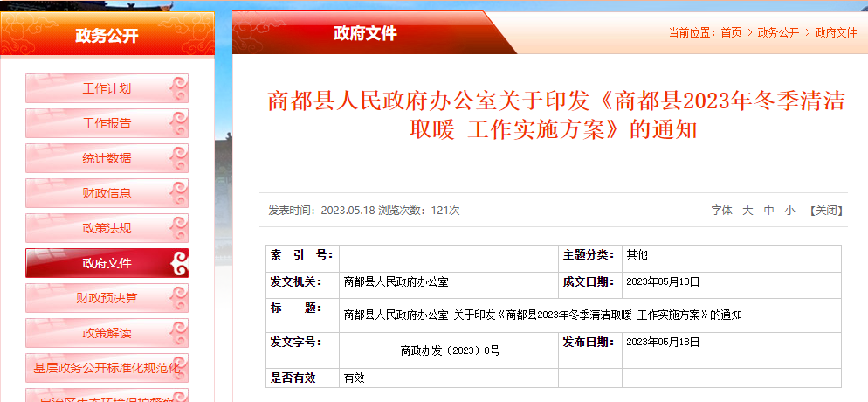Viewport: 868px width, 402px height.
Task: Click 政府文件 in the breadcrumb trail
Action: [x=836, y=32]
